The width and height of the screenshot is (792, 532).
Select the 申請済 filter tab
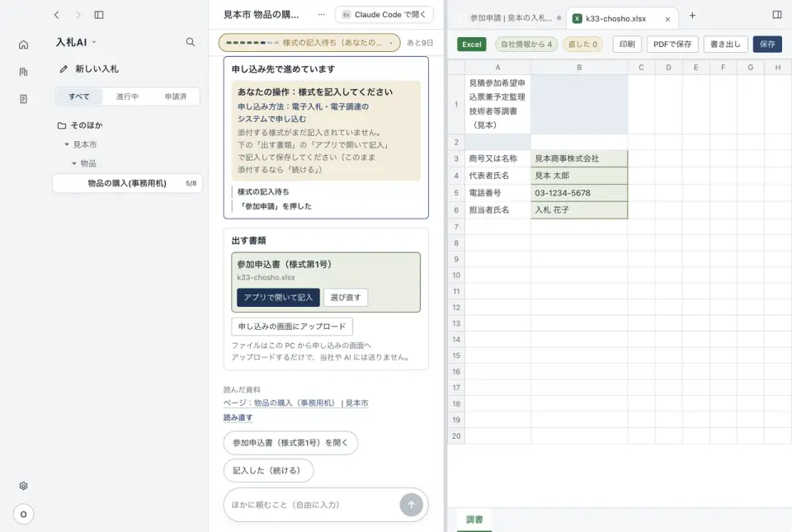click(x=175, y=97)
